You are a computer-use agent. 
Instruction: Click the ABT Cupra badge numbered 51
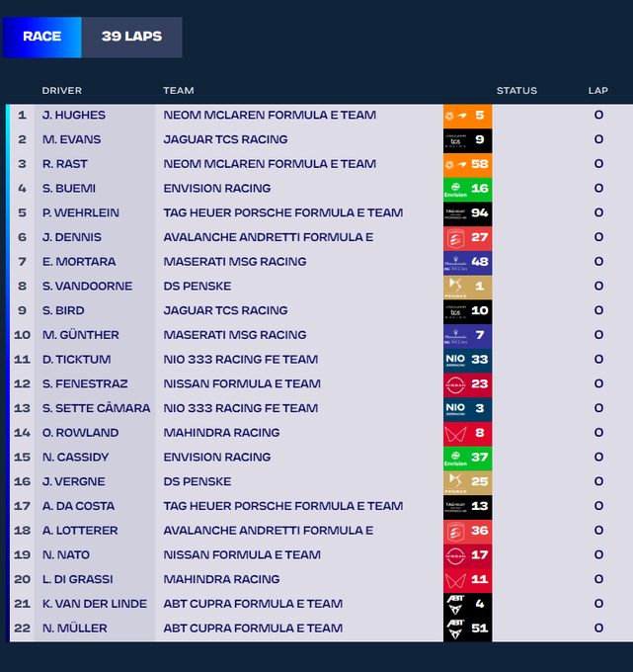point(468,629)
